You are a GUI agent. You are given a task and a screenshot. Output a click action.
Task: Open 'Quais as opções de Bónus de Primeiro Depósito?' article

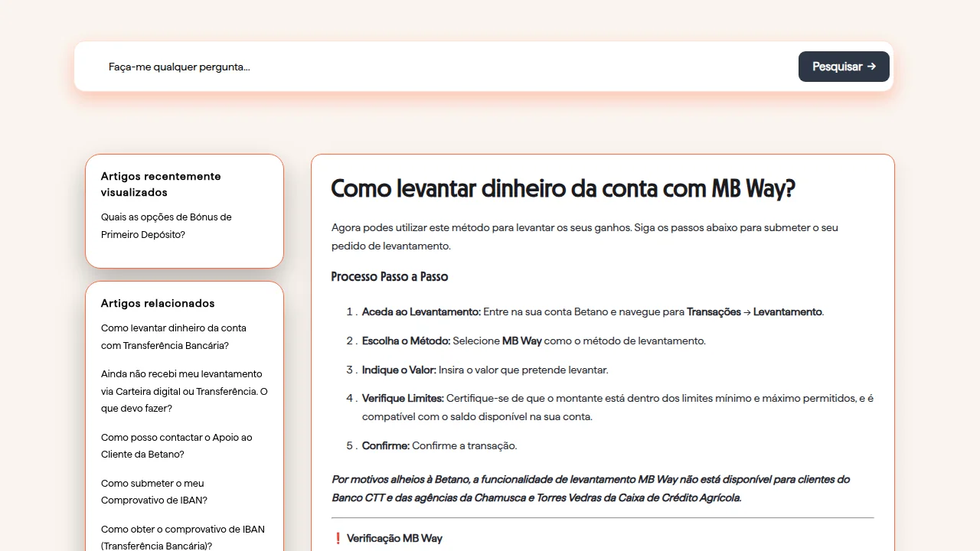[x=166, y=226]
